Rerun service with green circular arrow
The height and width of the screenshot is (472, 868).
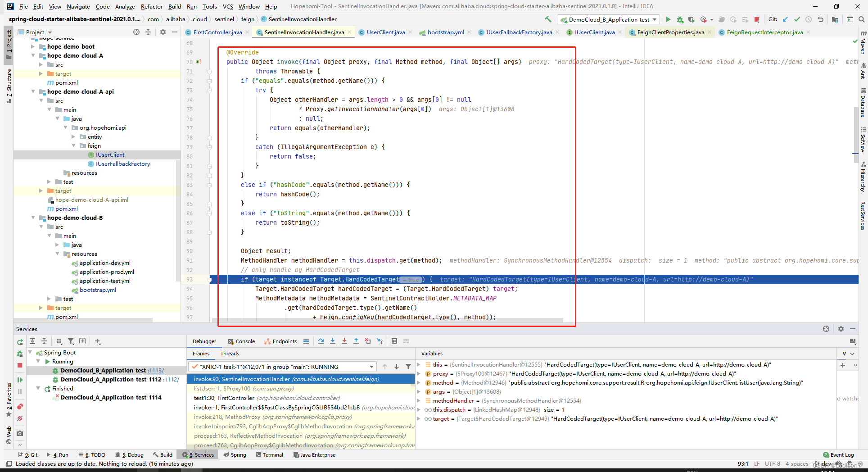20,342
